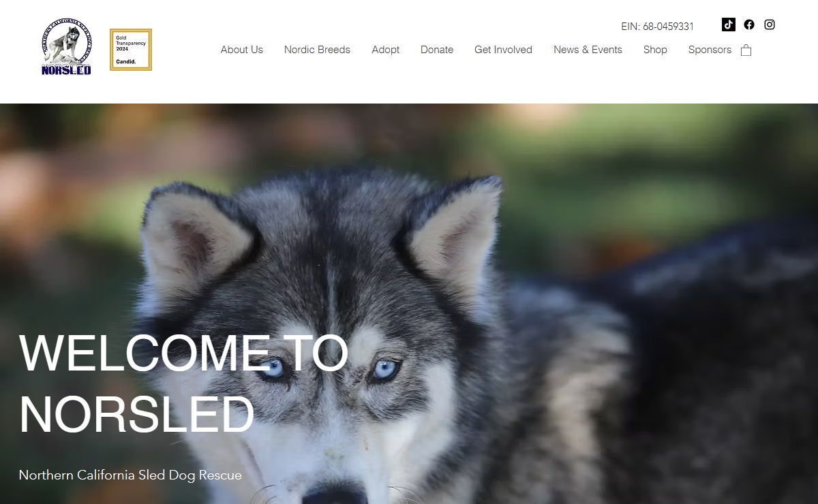Screen dimensions: 818x504
Task: Click the NORSLED husky logo
Action: [x=66, y=46]
